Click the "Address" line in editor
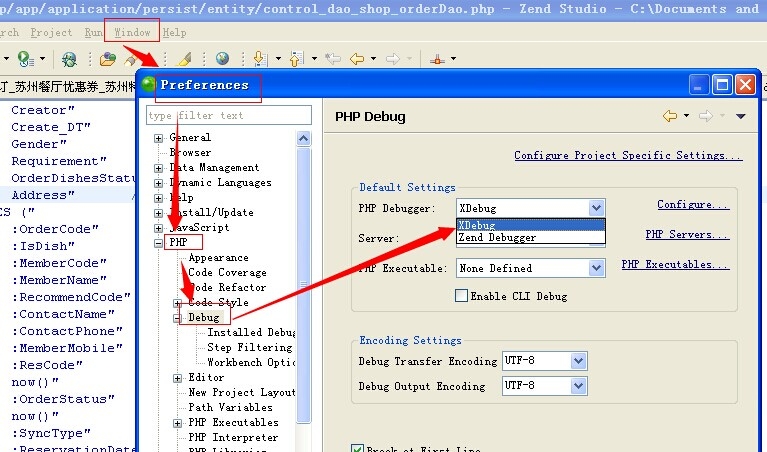The image size is (767, 452). [x=43, y=195]
